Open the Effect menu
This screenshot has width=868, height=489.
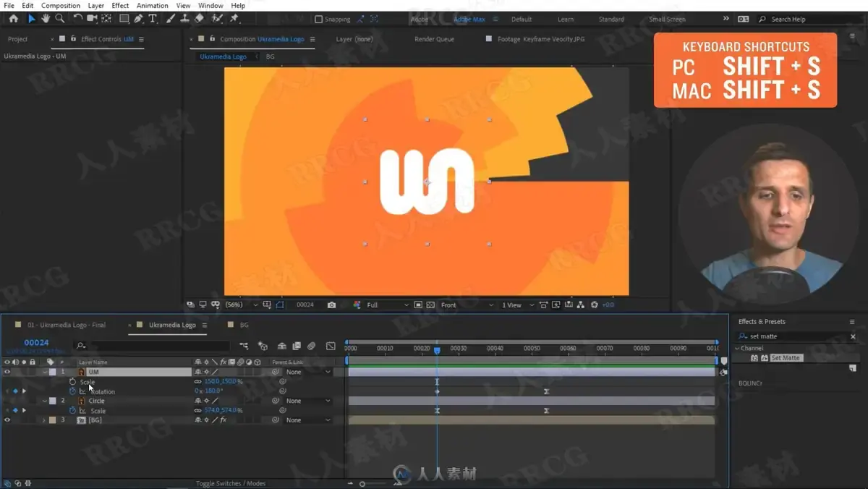click(120, 5)
